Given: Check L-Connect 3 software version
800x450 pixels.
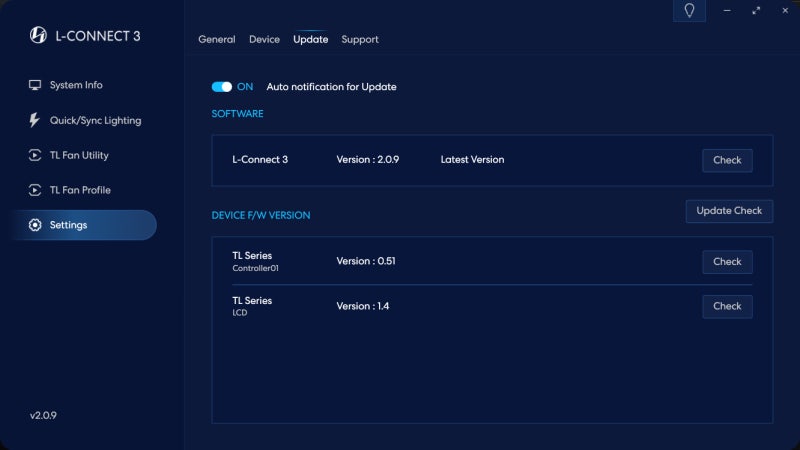Looking at the screenshot, I should pos(727,160).
